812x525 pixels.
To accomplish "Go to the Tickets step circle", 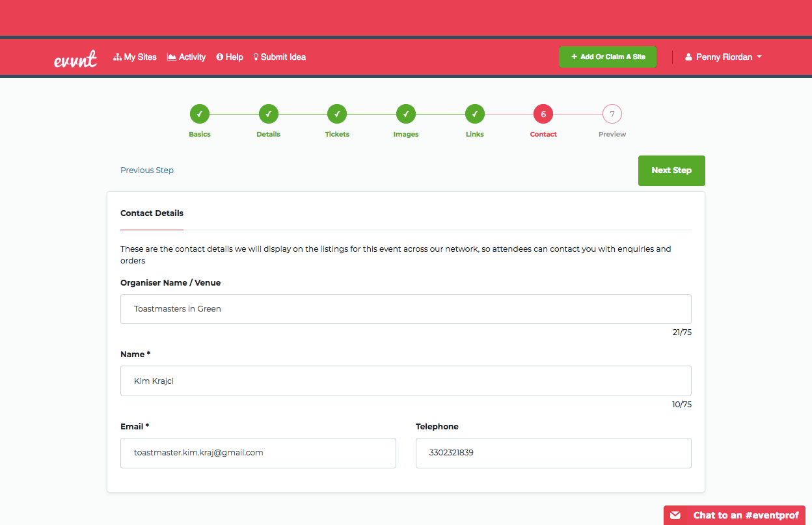I will (x=337, y=114).
